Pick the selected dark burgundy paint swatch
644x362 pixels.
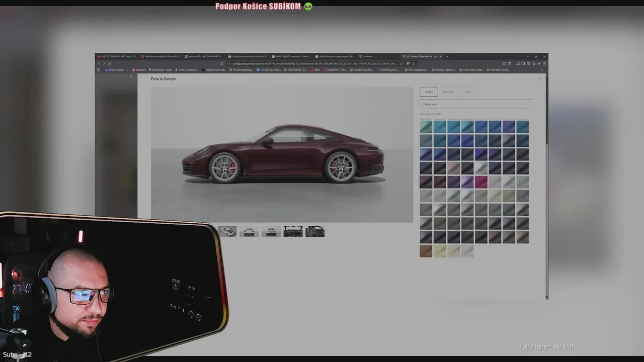point(426,182)
